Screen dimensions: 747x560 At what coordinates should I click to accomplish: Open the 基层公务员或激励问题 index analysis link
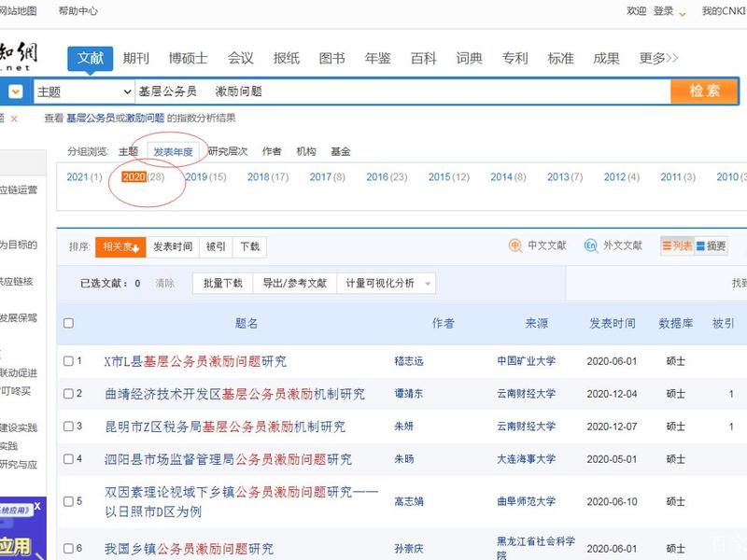point(115,119)
